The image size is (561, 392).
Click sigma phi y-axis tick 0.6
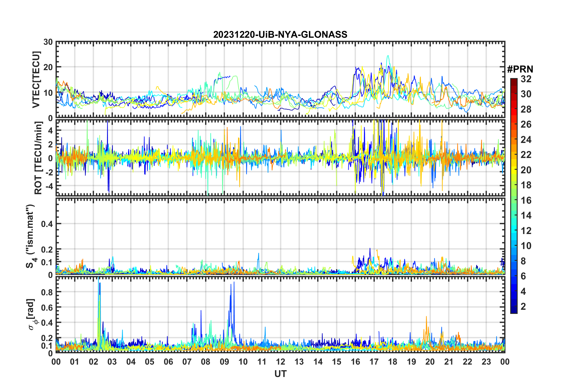point(47,307)
